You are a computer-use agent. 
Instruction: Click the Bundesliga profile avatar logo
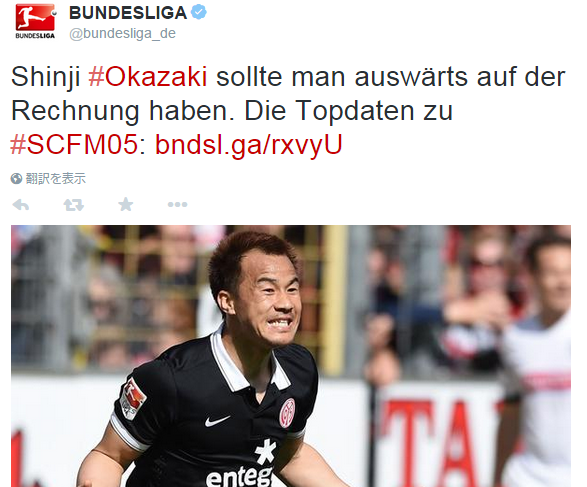(x=35, y=21)
